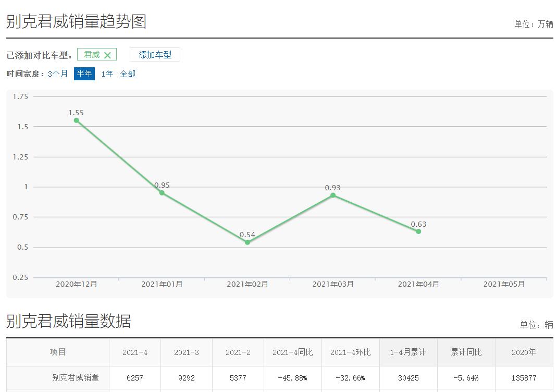Click the 单位:万辆 chart unit label
The height and width of the screenshot is (392, 557).
[534, 24]
